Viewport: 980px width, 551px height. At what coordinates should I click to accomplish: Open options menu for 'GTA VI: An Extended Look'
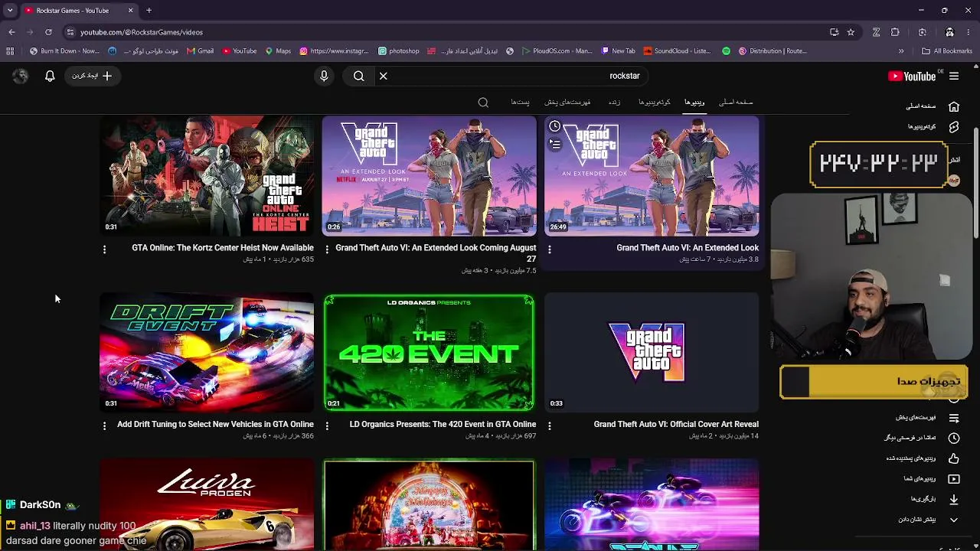[x=549, y=249]
